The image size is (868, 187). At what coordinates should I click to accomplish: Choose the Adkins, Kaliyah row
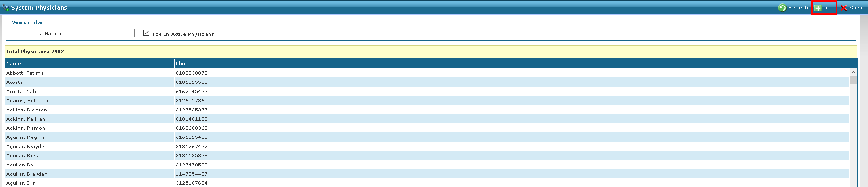pos(26,119)
